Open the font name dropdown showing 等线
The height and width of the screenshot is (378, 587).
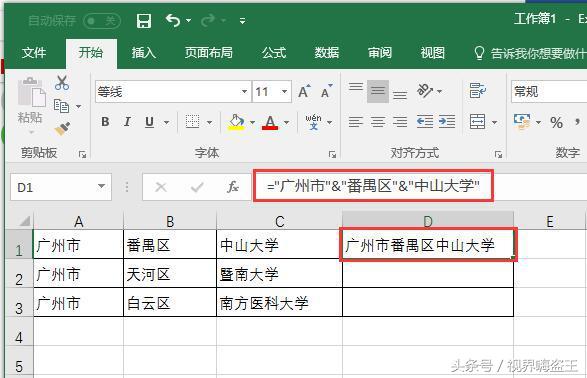(x=244, y=92)
